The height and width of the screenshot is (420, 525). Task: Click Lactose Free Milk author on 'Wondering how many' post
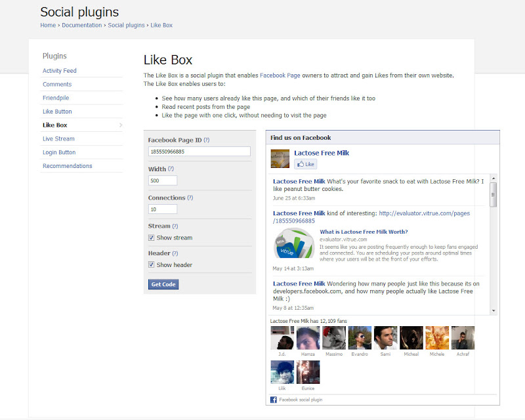click(x=299, y=283)
